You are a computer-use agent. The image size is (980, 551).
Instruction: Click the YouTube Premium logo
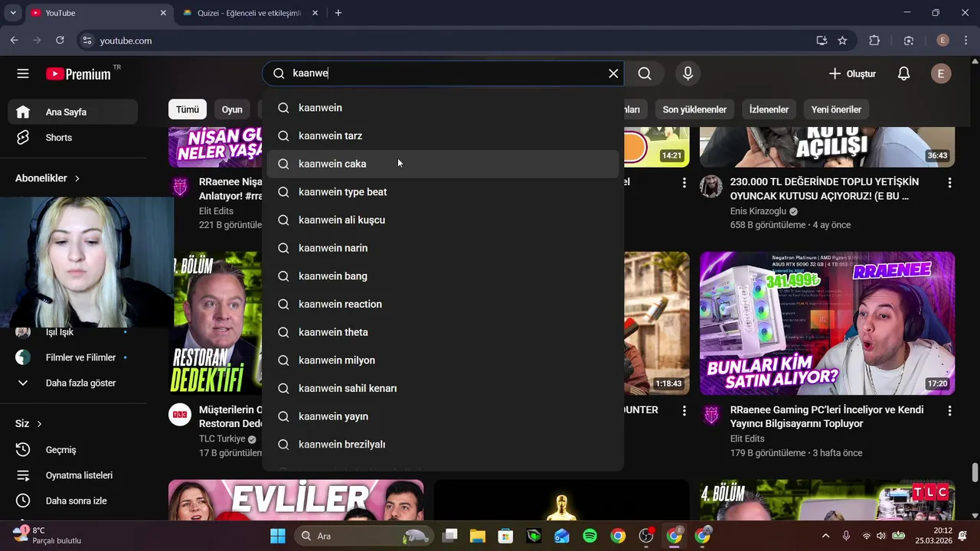(x=79, y=73)
